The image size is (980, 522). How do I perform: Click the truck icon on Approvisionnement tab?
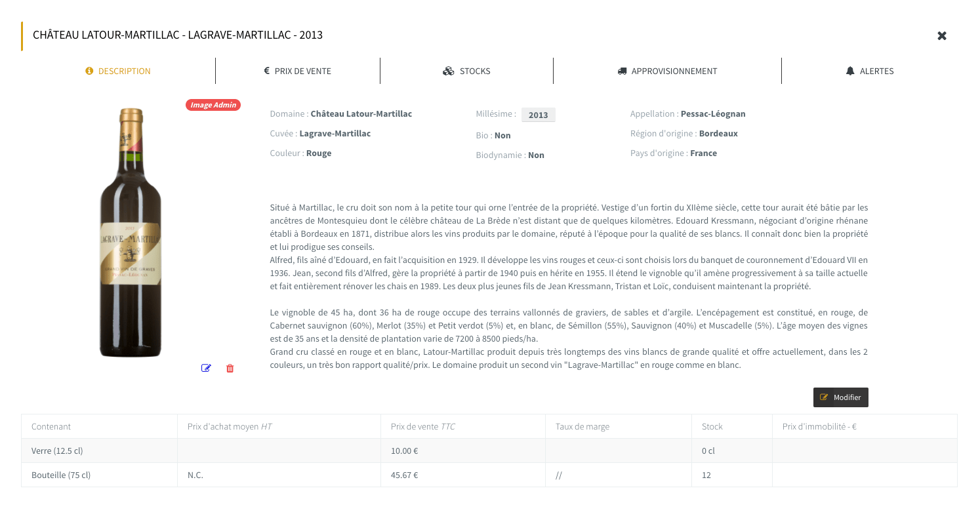pos(622,71)
